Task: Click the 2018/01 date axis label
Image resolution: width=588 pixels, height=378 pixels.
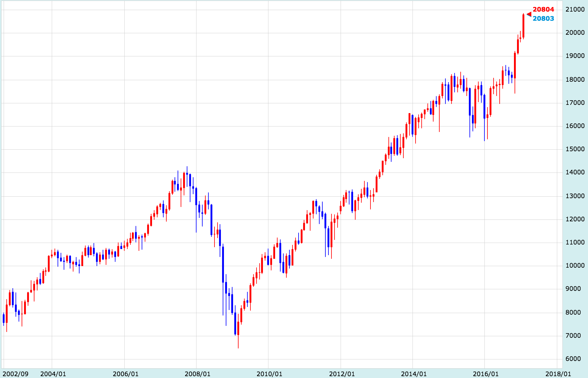Action: (x=558, y=374)
